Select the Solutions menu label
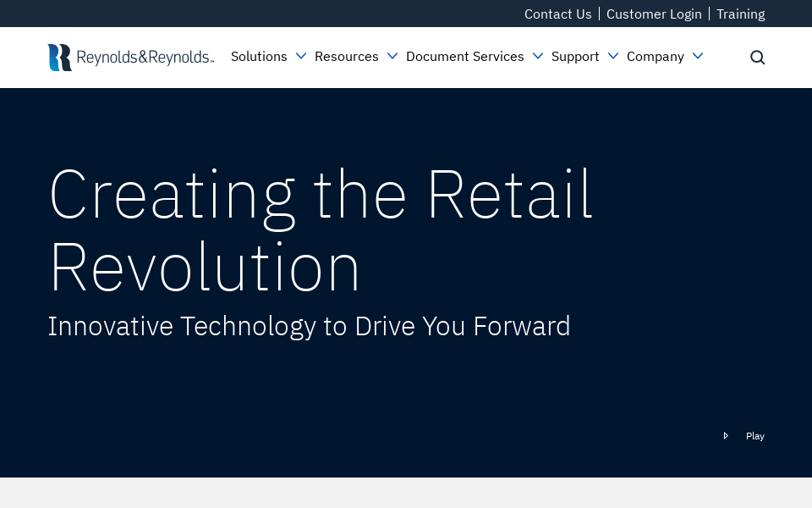Image resolution: width=812 pixels, height=508 pixels. coord(259,56)
